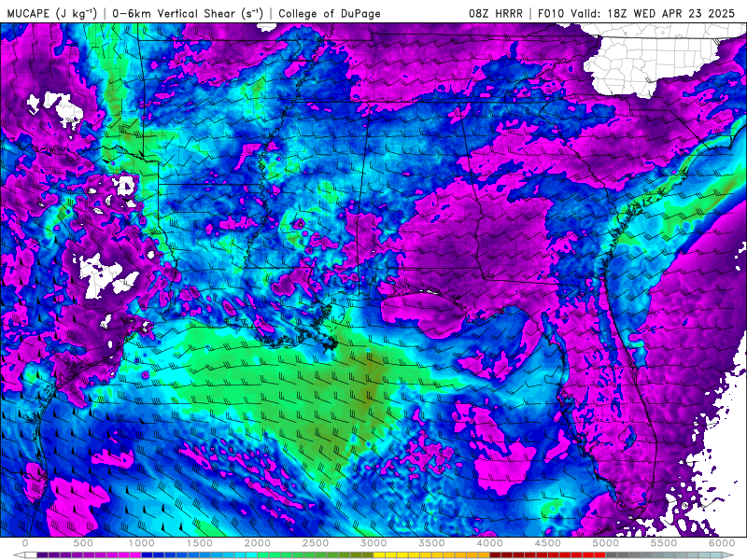Click the '1000' color scale label
747x560 pixels.
tap(142, 543)
